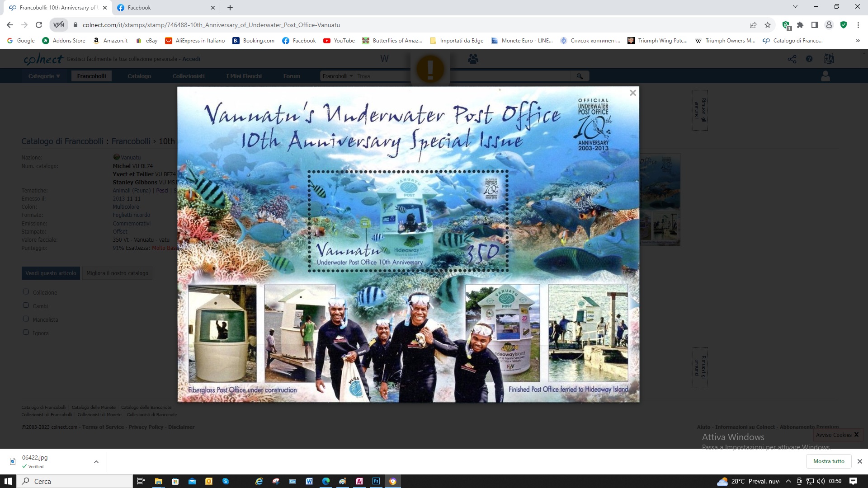This screenshot has width=868, height=488.
Task: Open File Explorer from the taskbar
Action: click(x=158, y=481)
